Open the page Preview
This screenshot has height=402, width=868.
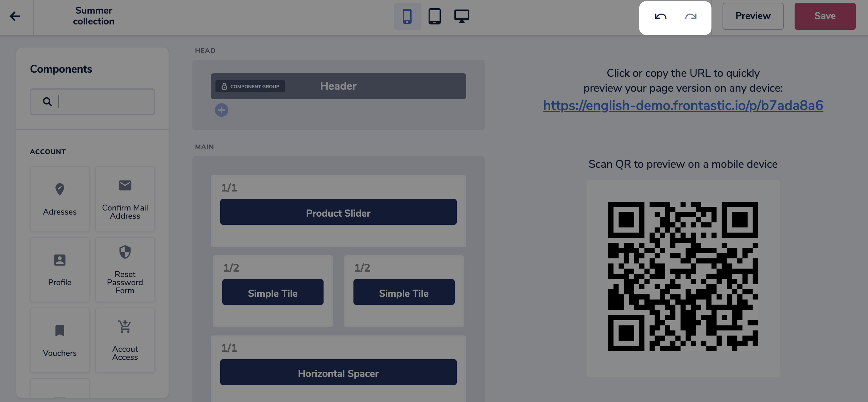point(753,16)
